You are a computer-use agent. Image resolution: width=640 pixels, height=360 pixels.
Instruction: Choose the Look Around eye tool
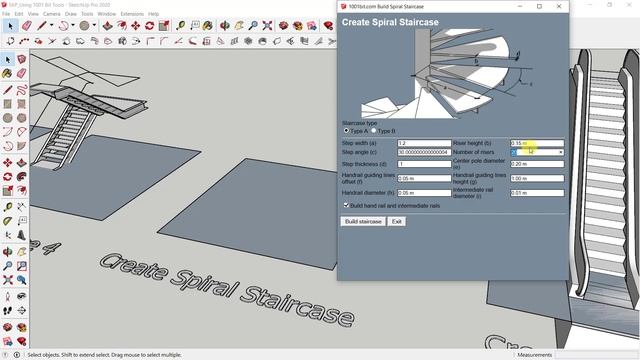(x=22, y=296)
